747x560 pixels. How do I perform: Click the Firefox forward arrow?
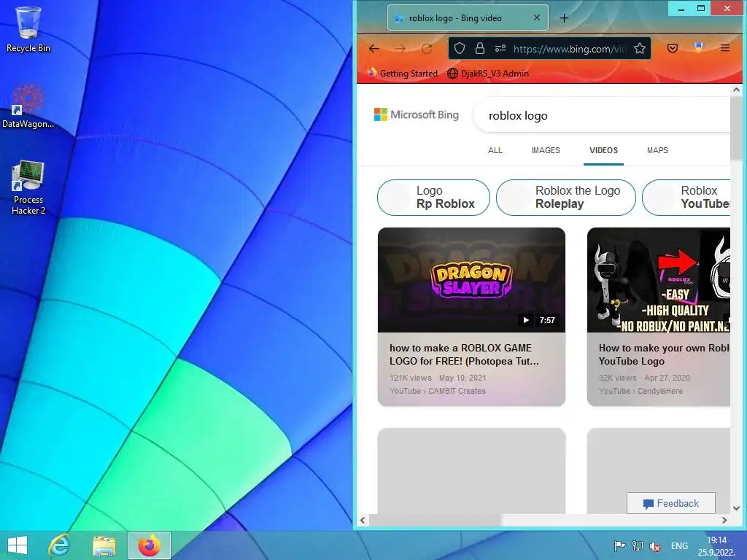400,49
